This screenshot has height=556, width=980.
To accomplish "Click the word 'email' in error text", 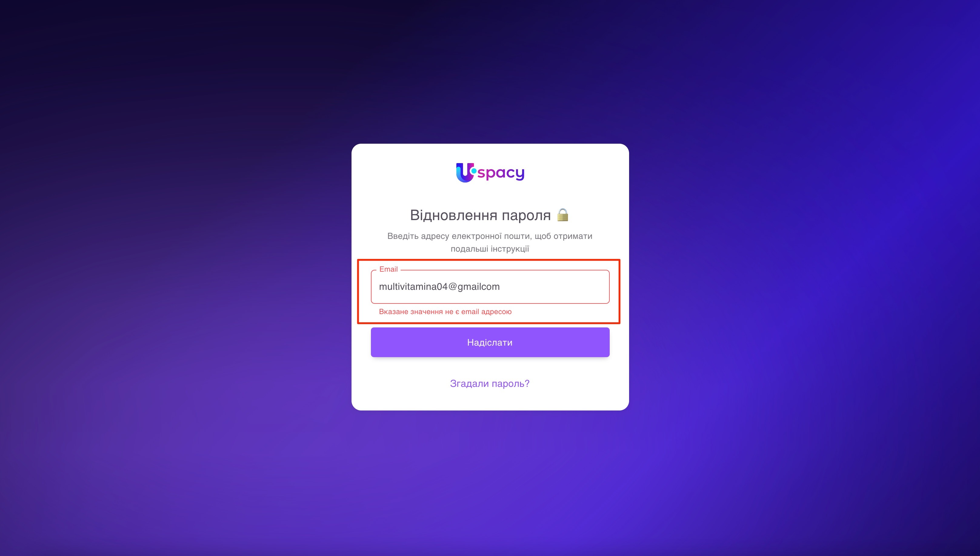I will click(470, 312).
